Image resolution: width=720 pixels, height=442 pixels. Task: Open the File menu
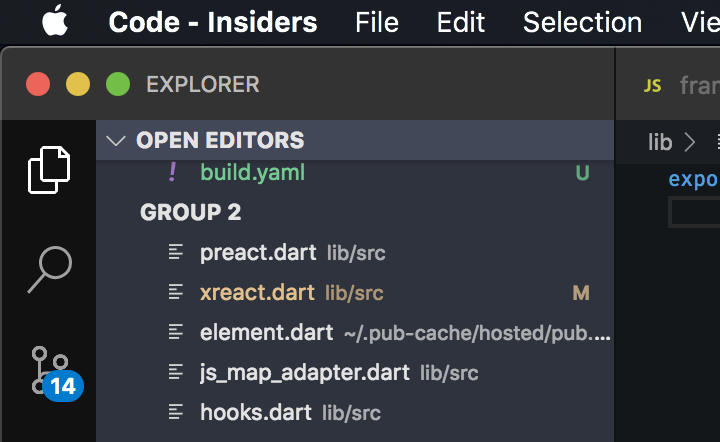tap(377, 22)
